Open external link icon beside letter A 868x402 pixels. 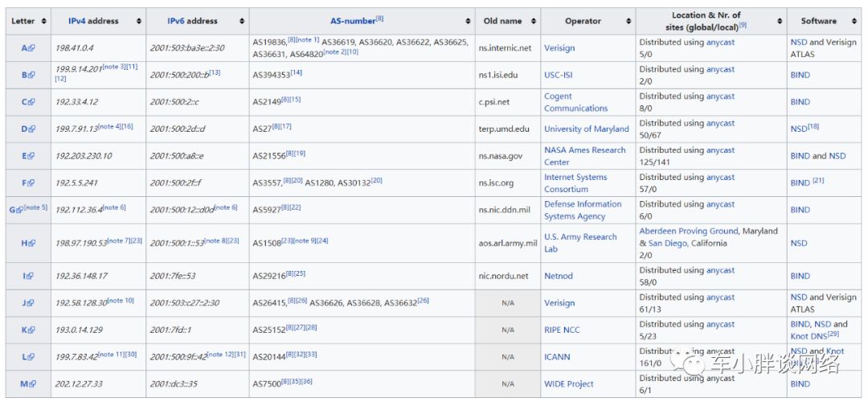point(32,48)
